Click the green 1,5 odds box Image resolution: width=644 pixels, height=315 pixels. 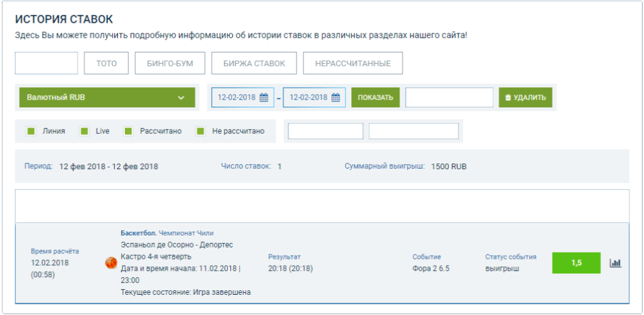point(576,263)
